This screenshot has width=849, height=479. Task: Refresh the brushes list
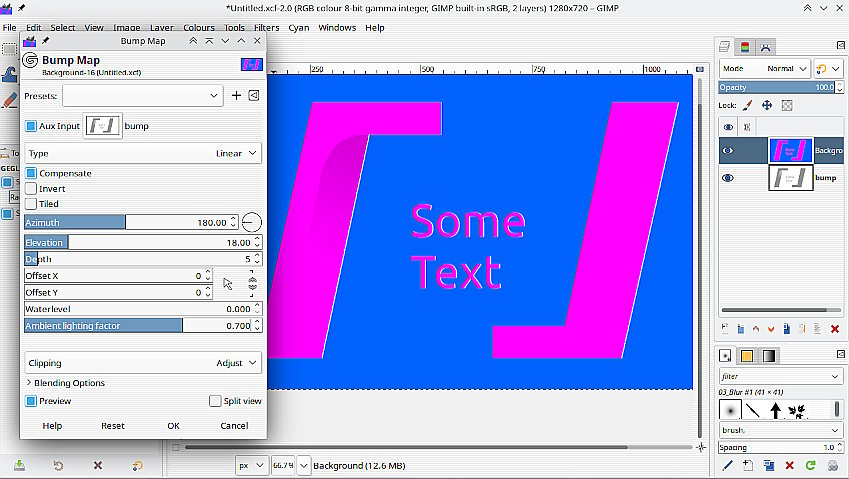pyautogui.click(x=810, y=465)
